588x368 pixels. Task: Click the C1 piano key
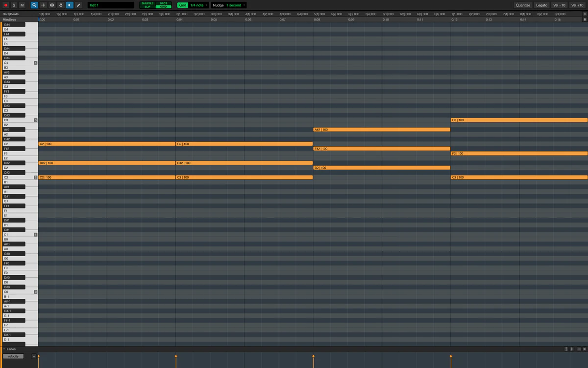pos(19,235)
